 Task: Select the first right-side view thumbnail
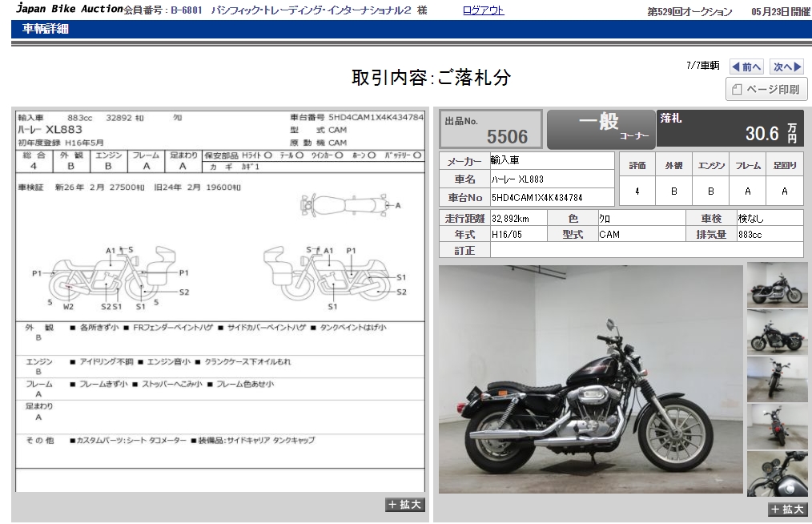(x=777, y=285)
